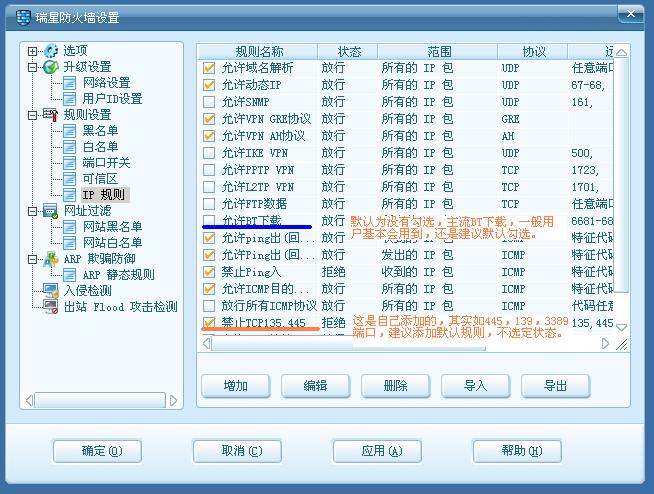
Task: Click the page icon next to 用户ID设置
Action: coord(69,99)
